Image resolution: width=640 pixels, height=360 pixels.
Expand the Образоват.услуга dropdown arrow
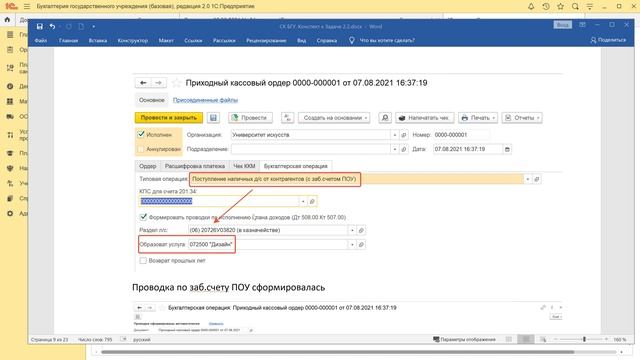coord(352,244)
